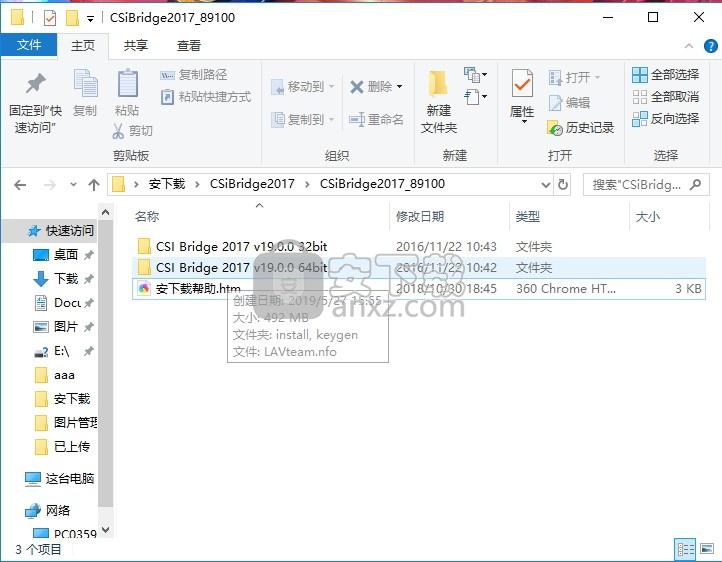722x562 pixels.
Task: Select CSI Bridge 2017 v19.0.0 64bit folder
Action: click(x=419, y=267)
